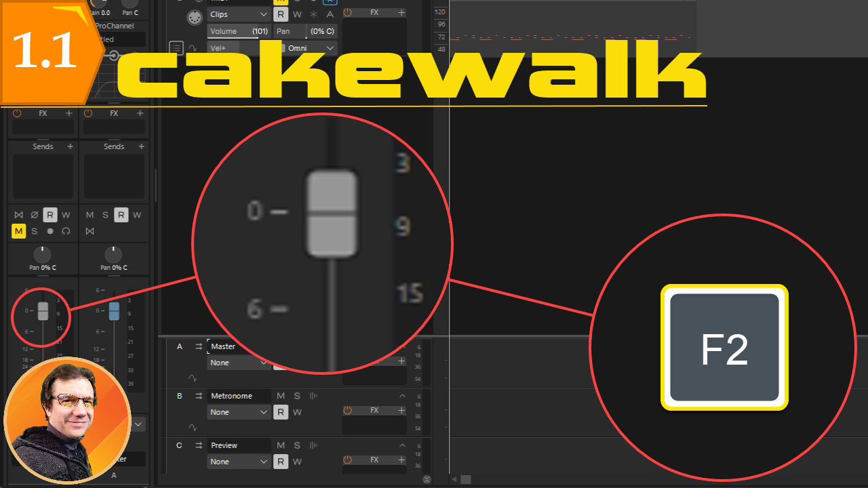868x488 pixels.
Task: Click the Pan knob on left mixer strip
Action: click(x=42, y=255)
